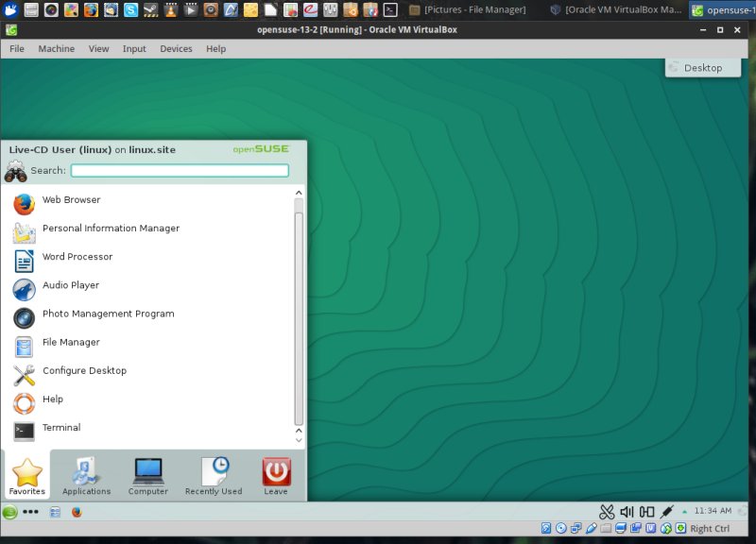Open the Terminal from the favorites list
This screenshot has width=756, height=544.
[x=60, y=428]
